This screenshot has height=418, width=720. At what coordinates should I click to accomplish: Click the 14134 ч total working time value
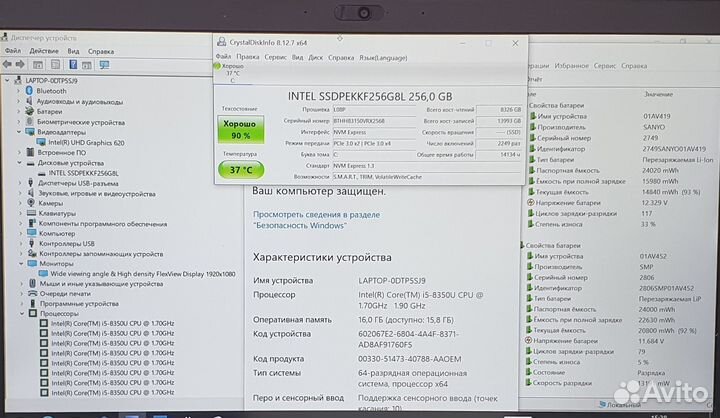(500, 155)
